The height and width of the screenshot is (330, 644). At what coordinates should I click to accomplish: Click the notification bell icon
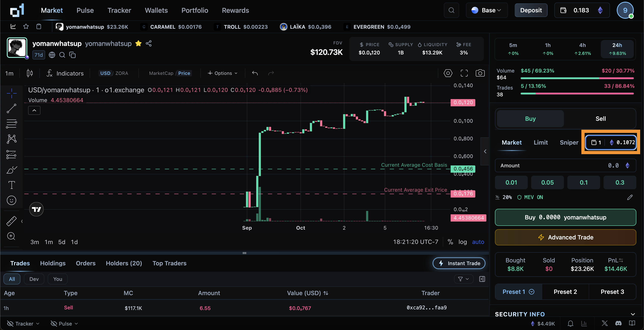[x=570, y=323]
